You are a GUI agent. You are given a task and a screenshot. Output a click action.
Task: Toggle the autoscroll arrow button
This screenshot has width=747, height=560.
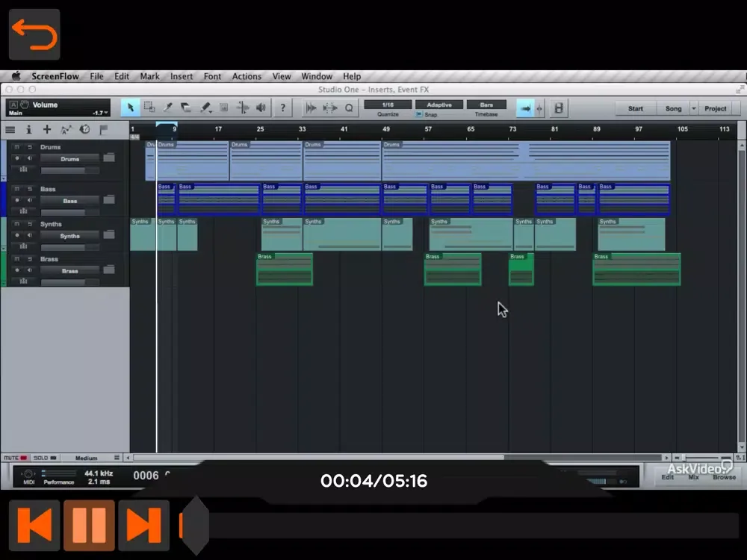point(525,108)
